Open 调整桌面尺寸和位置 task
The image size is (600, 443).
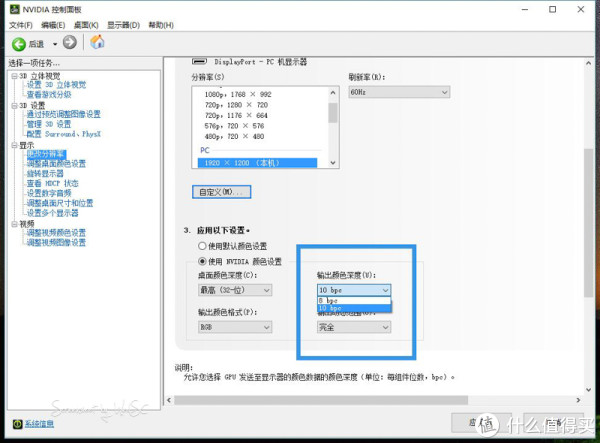click(x=60, y=203)
